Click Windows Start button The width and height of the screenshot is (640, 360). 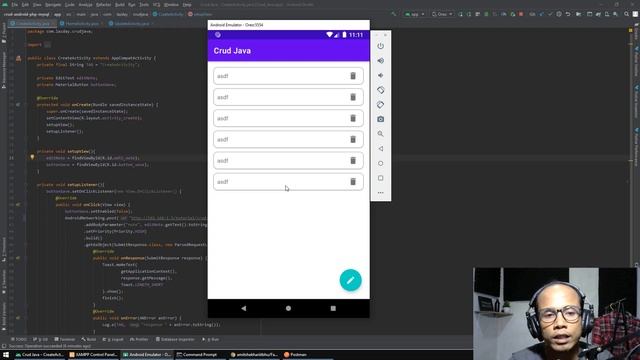pyautogui.click(x=6, y=355)
